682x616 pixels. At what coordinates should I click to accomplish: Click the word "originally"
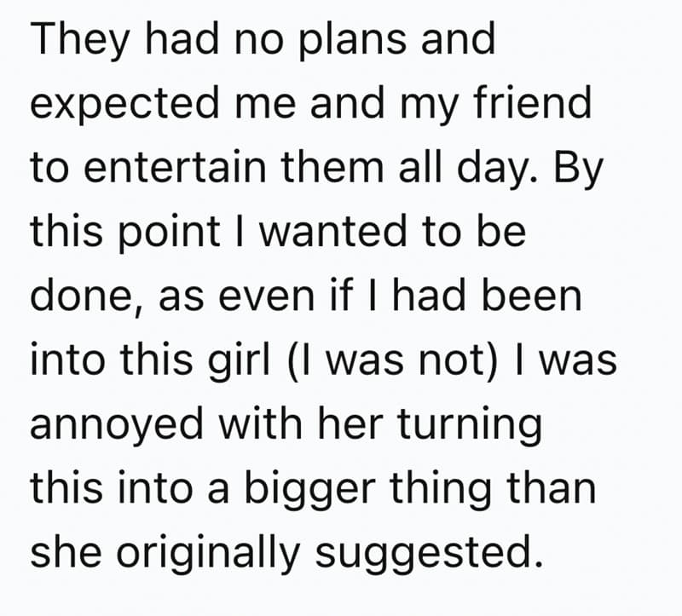(x=208, y=555)
